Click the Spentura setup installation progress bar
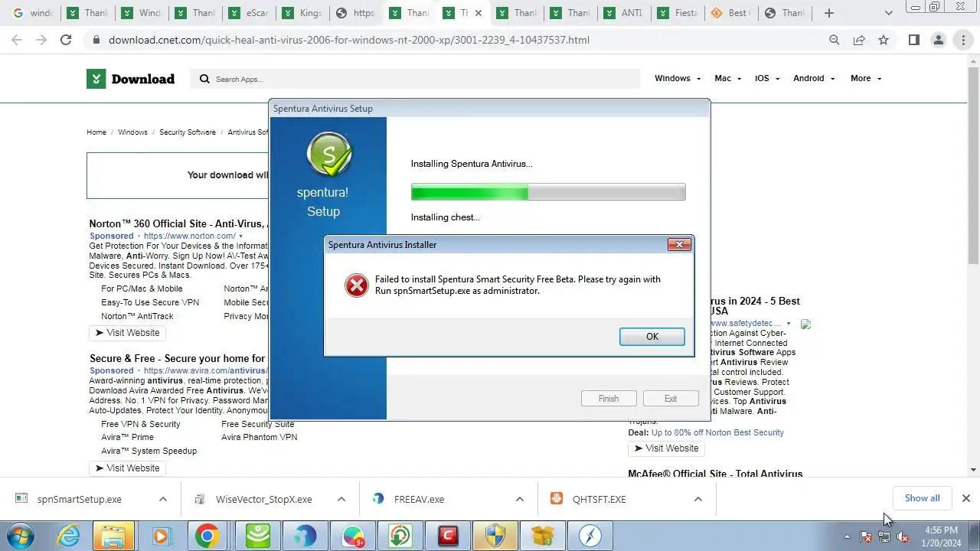This screenshot has width=980, height=551. click(548, 191)
